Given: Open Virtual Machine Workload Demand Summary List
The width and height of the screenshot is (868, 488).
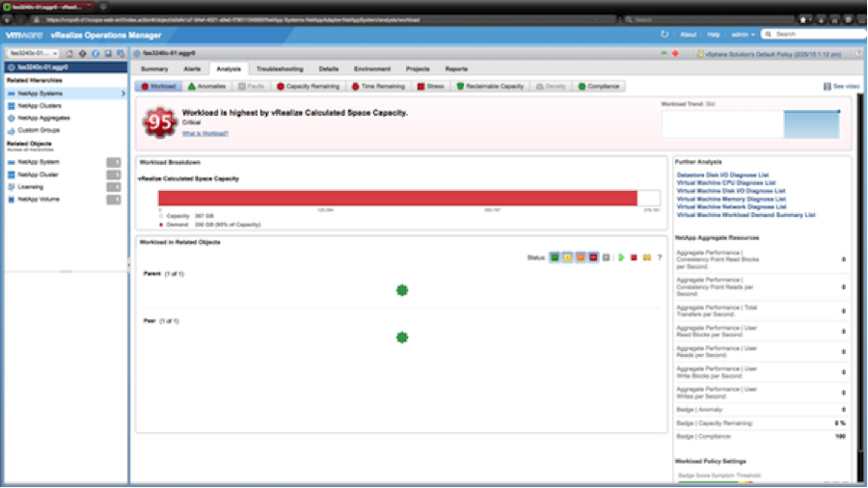Looking at the screenshot, I should (746, 215).
